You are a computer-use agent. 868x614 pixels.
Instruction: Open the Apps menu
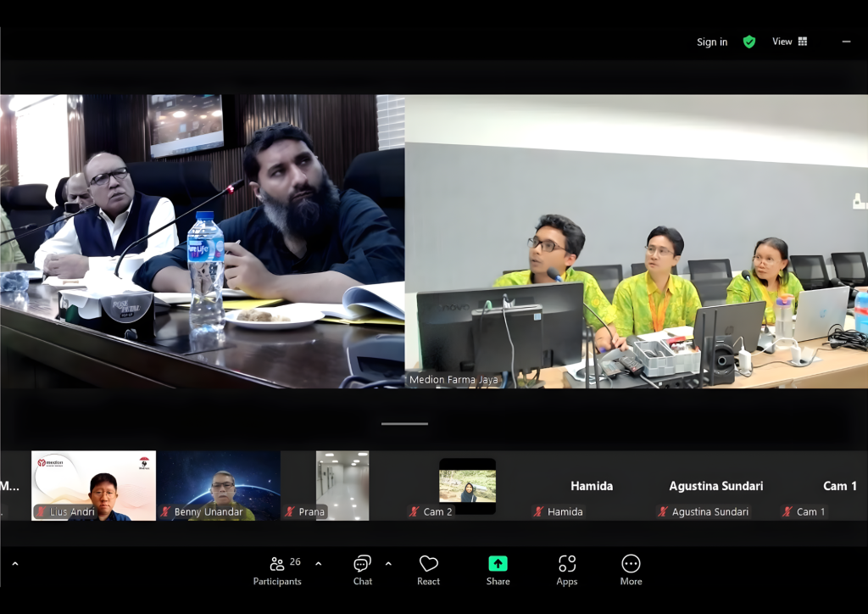[x=567, y=570]
